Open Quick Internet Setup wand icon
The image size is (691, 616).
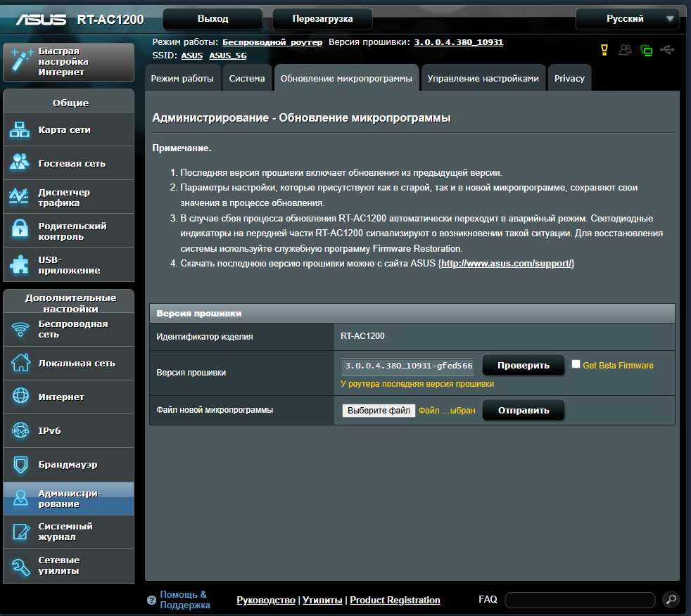pos(20,60)
